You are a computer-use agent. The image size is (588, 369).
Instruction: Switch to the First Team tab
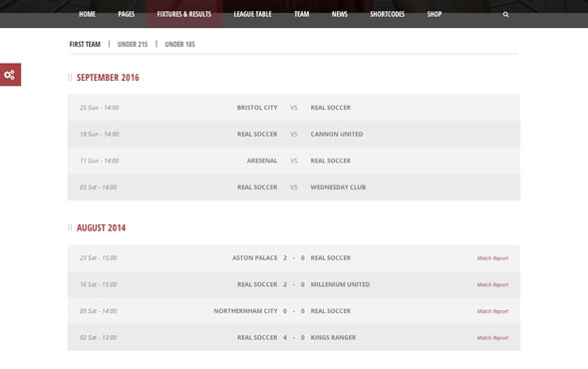85,44
